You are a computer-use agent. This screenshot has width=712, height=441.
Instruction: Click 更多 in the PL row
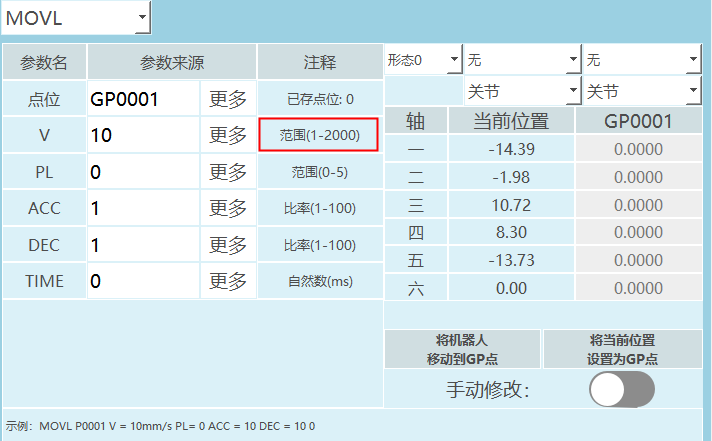[227, 172]
